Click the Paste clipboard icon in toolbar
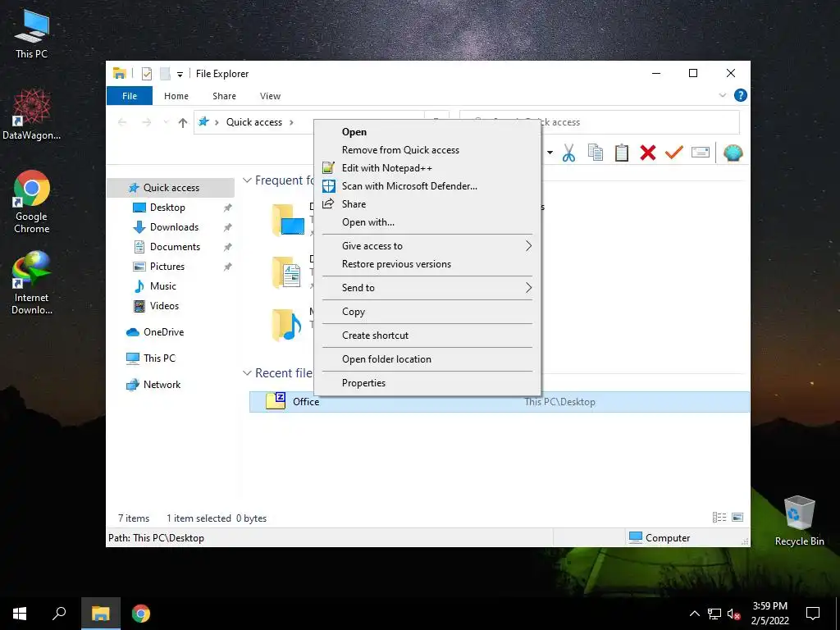This screenshot has height=630, width=840. (622, 153)
